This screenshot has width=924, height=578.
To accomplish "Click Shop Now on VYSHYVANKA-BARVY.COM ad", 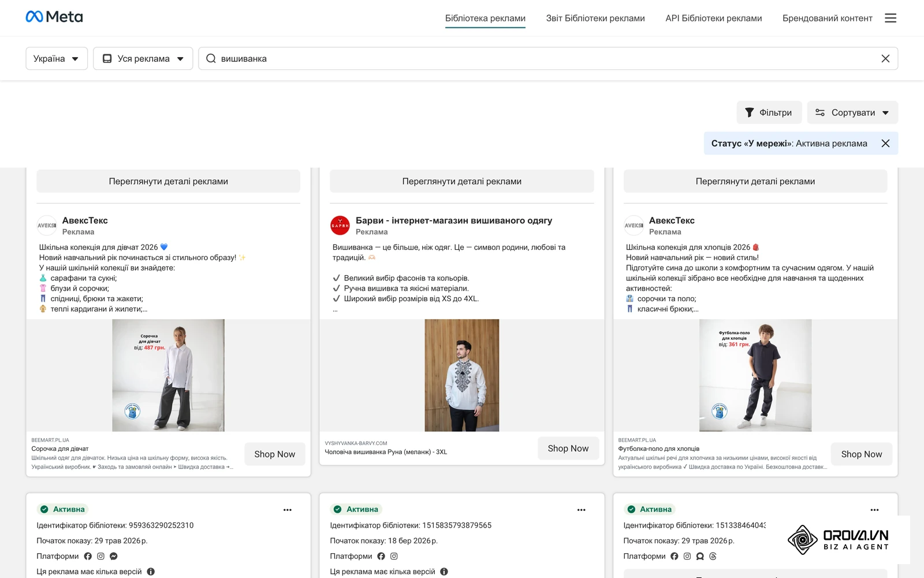I will pos(568,449).
